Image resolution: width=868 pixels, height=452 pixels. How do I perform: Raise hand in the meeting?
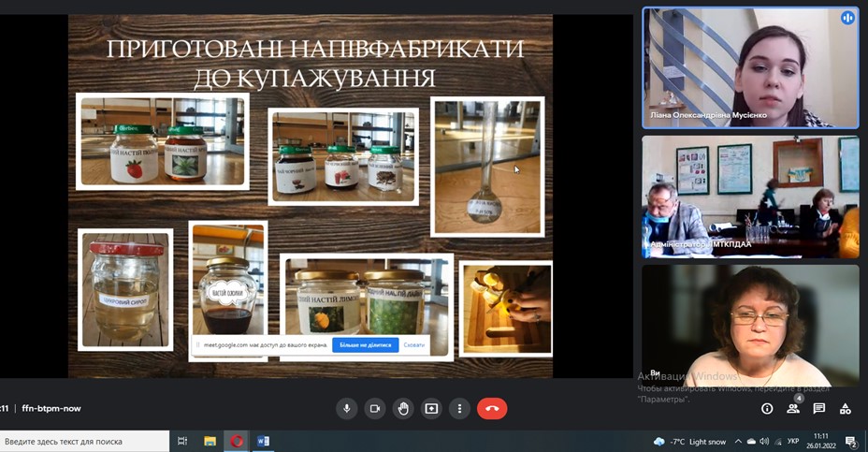click(x=403, y=409)
